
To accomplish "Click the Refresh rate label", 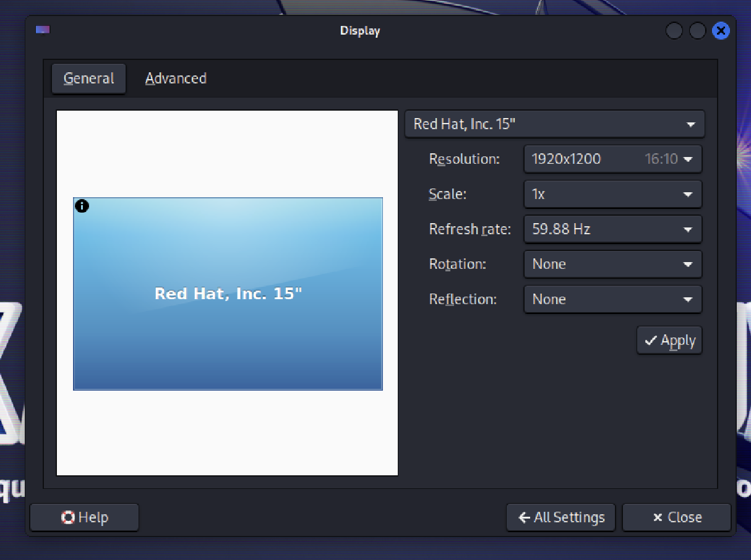I will coord(470,229).
